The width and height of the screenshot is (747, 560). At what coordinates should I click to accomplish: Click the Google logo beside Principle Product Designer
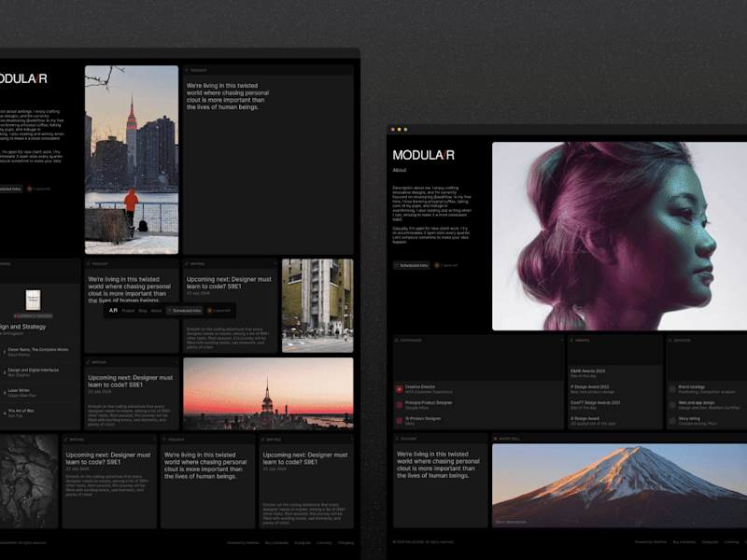400,405
